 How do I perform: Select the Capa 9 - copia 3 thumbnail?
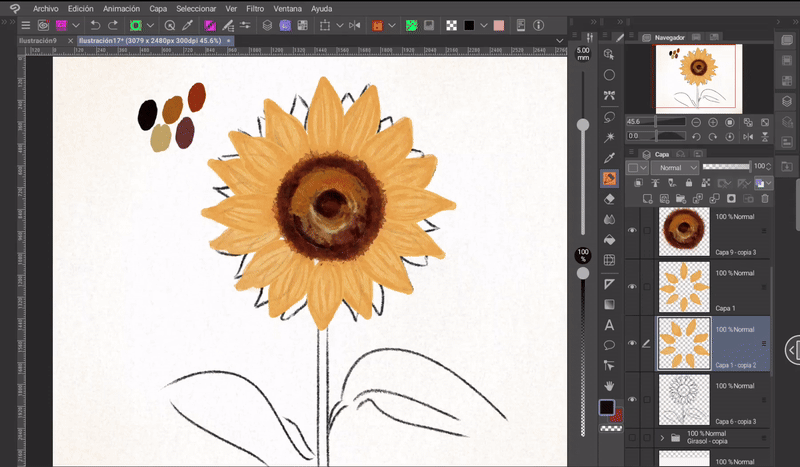pyautogui.click(x=683, y=231)
